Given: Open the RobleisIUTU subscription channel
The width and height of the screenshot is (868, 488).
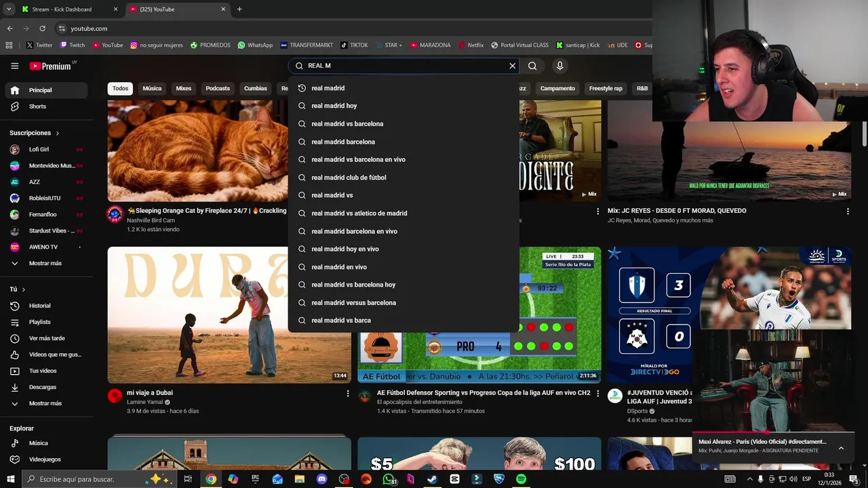Looking at the screenshot, I should coord(46,198).
